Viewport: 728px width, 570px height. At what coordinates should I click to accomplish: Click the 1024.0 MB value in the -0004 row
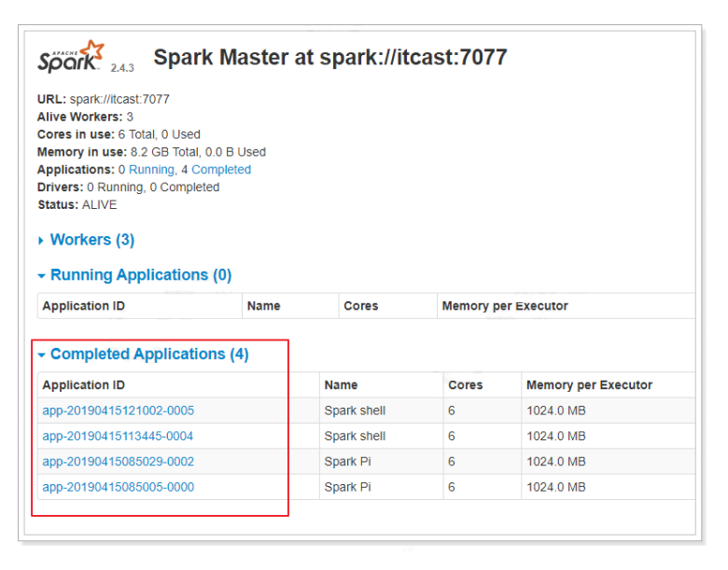coord(555,436)
